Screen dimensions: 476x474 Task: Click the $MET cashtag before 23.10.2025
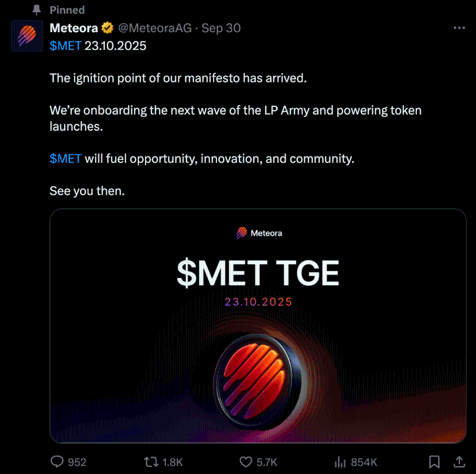(65, 46)
